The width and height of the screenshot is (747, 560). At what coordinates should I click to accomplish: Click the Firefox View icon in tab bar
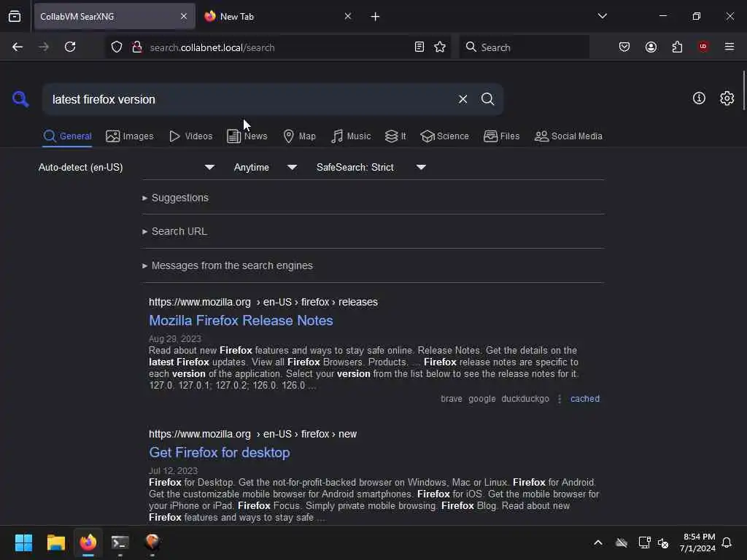(x=15, y=17)
